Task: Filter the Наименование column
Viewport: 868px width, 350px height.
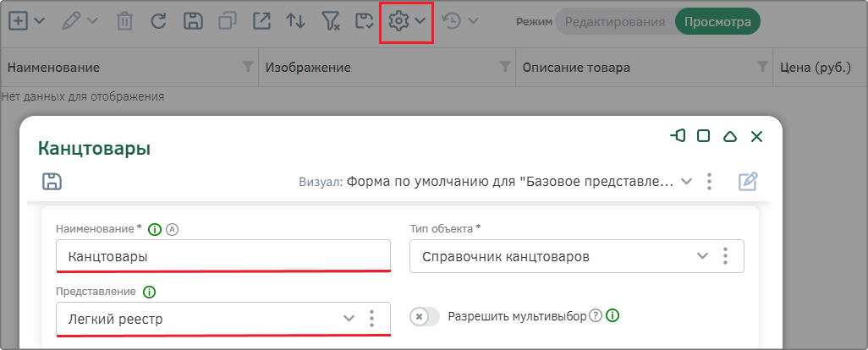Action: tap(248, 67)
